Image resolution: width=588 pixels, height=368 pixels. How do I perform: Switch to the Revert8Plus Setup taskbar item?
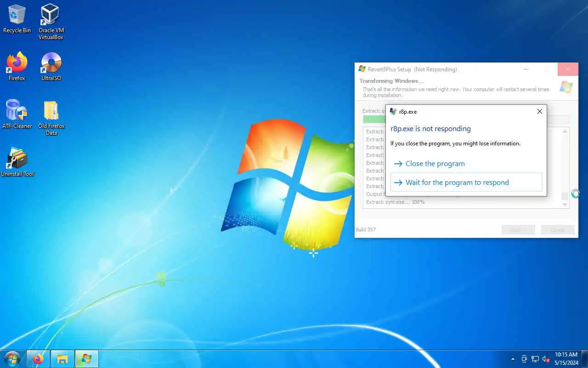point(87,359)
